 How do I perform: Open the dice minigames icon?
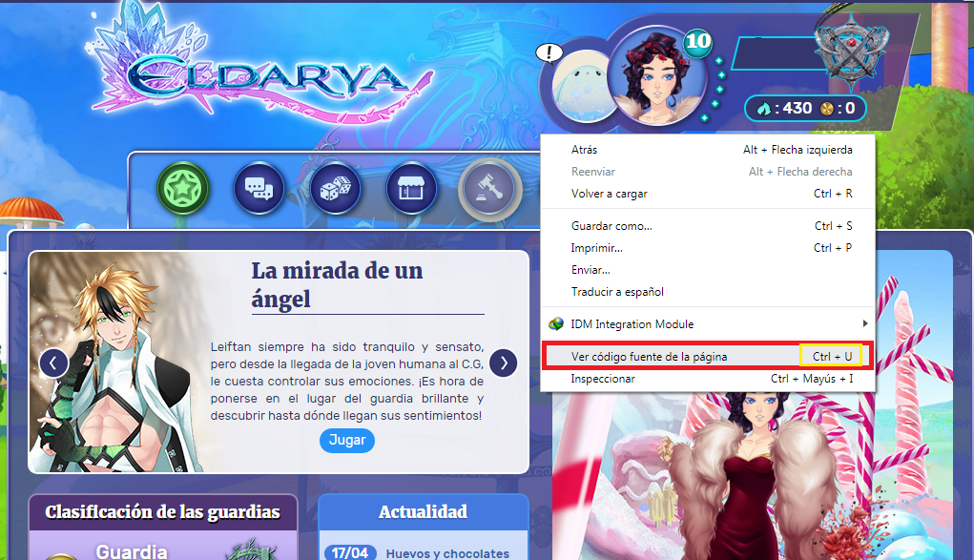(336, 188)
